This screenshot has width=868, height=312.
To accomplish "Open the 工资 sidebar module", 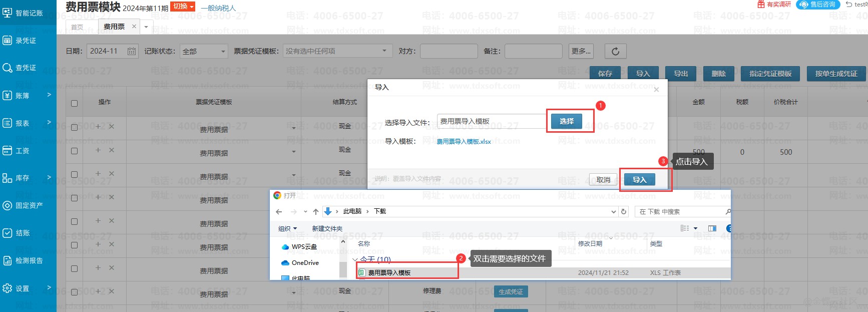I will coord(22,151).
